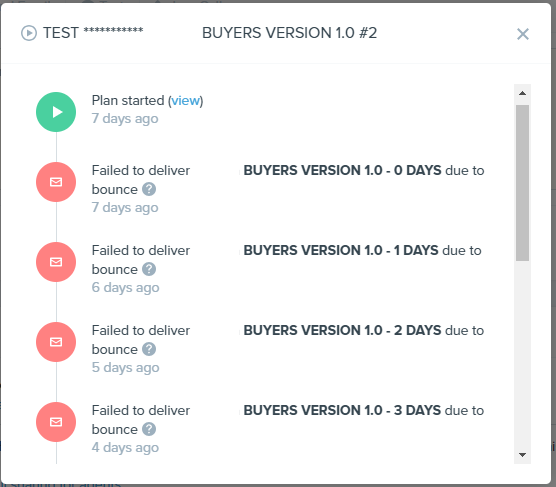Screen dimensions: 556x487
Task: Click the red envelope icon for 1 DAYS
Action: (x=56, y=262)
